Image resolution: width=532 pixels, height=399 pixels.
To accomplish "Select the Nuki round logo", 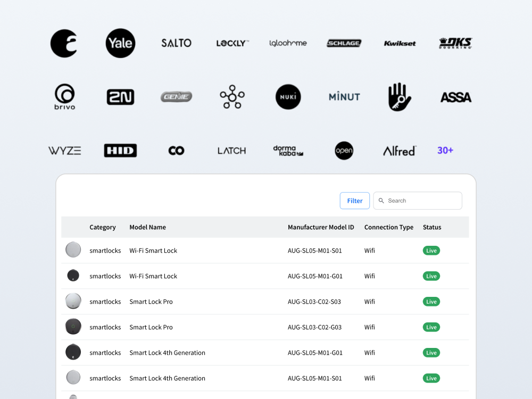I will (x=288, y=97).
